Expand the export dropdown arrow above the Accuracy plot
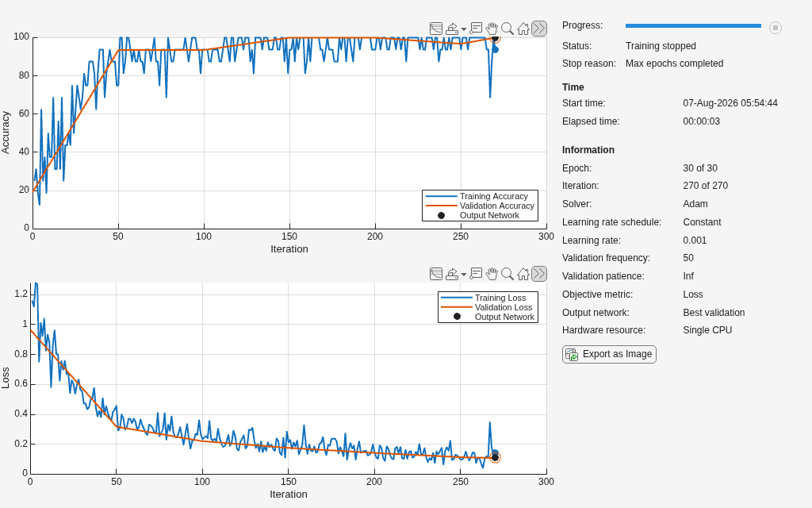The width and height of the screenshot is (812, 508). point(463,29)
